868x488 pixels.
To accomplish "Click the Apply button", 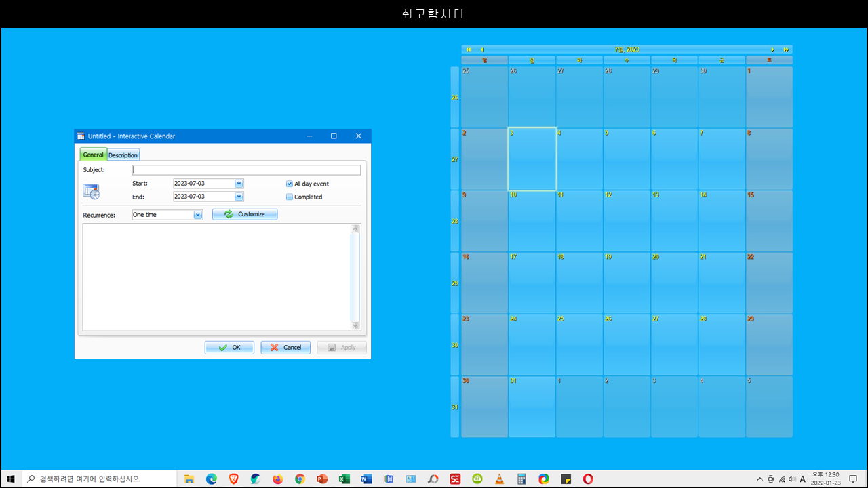I will tap(342, 348).
